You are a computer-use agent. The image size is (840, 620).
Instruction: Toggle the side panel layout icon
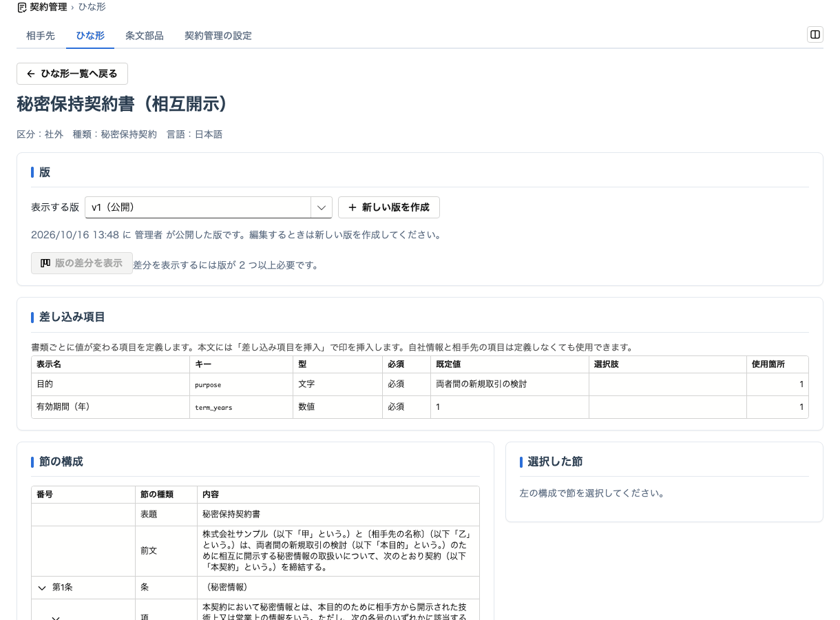(x=815, y=34)
